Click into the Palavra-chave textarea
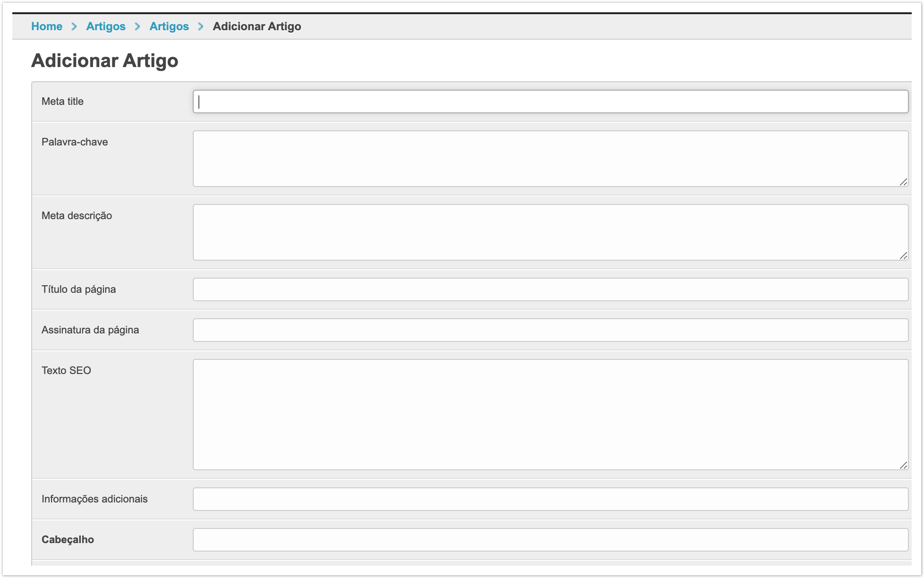The height and width of the screenshot is (578, 924). [550, 159]
